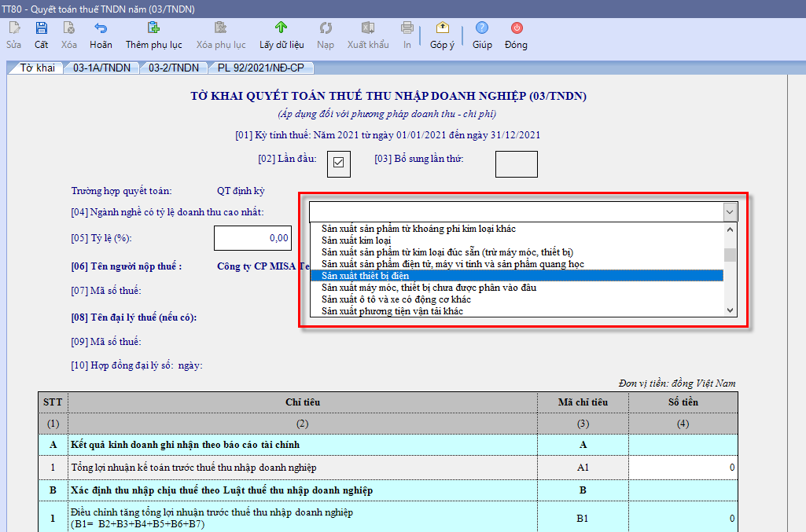The height and width of the screenshot is (532, 806).
Task: Select Sản xuất sản phẩm từ kim loại đúc sẵn
Action: pos(517,252)
